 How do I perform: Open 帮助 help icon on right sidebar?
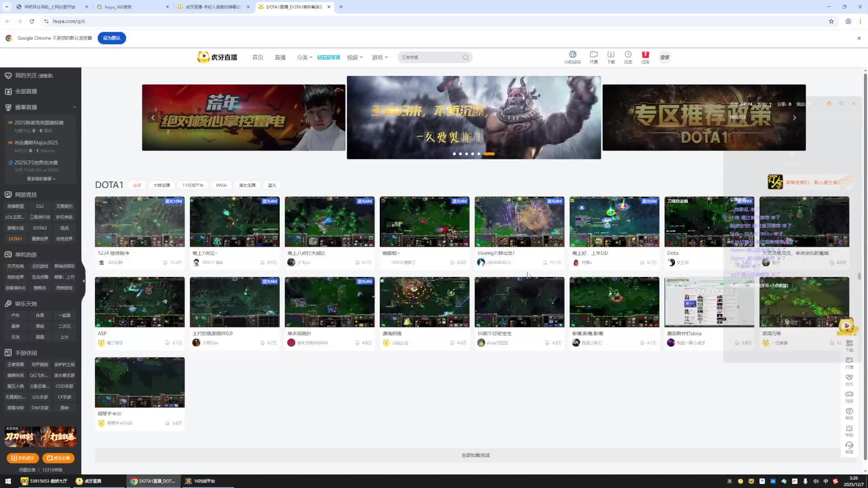point(849,412)
